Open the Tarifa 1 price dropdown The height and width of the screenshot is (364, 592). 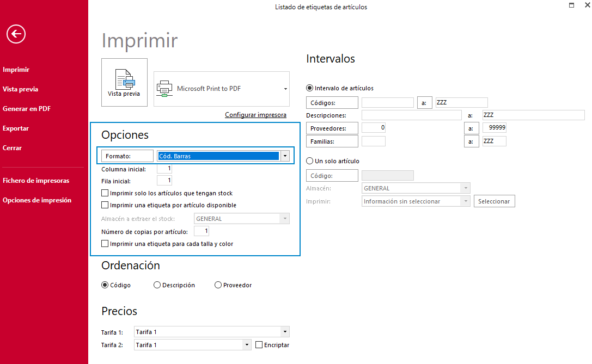coord(212,332)
